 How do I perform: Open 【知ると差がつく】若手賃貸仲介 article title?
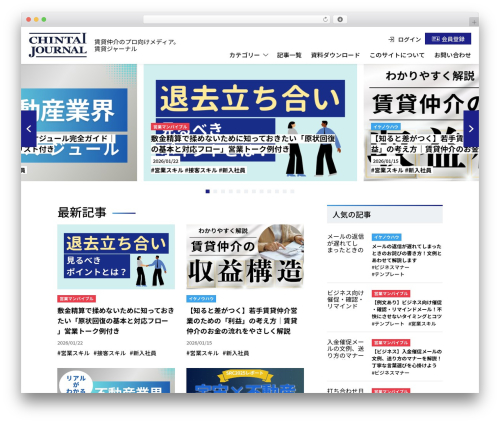point(242,321)
